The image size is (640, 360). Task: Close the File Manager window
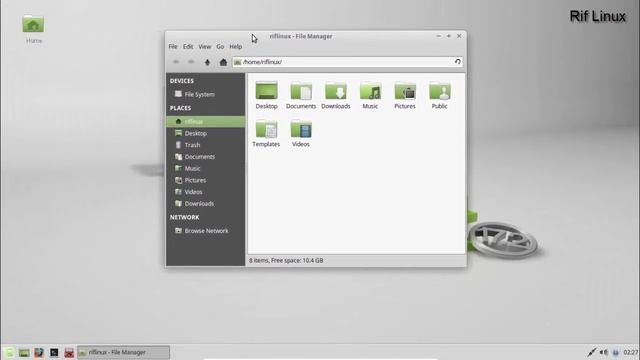(459, 36)
